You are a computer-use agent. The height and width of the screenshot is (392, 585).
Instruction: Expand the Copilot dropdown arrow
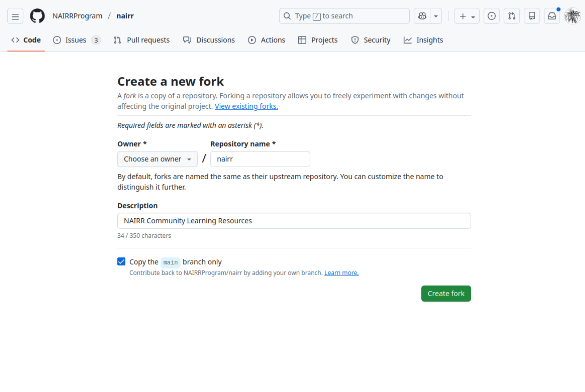click(436, 16)
